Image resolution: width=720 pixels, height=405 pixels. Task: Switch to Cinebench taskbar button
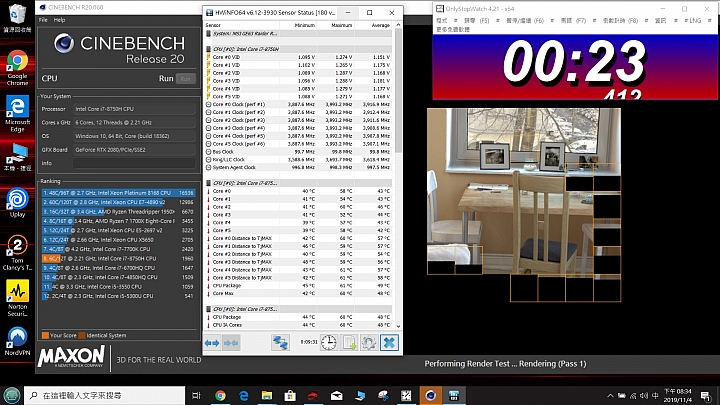(x=430, y=395)
